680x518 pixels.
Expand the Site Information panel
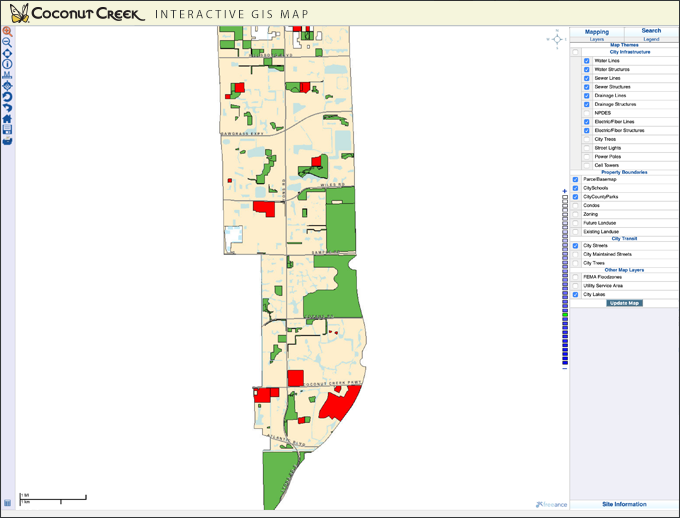coord(624,505)
